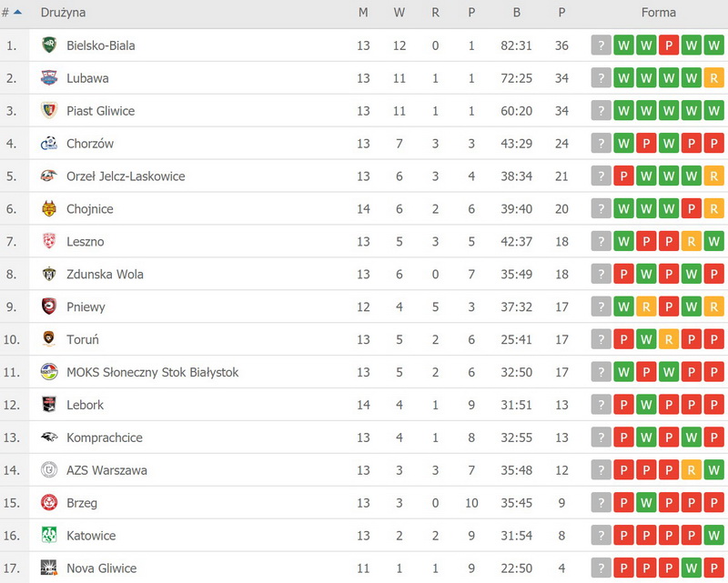Click the Bielsko-Biala team crest icon
This screenshot has height=583, width=728.
[x=49, y=45]
